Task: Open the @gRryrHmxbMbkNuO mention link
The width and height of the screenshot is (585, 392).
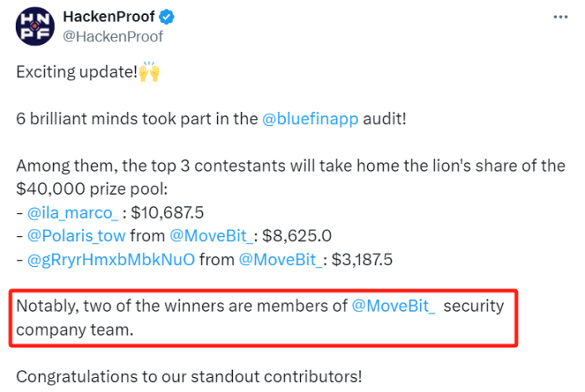Action: (x=111, y=259)
